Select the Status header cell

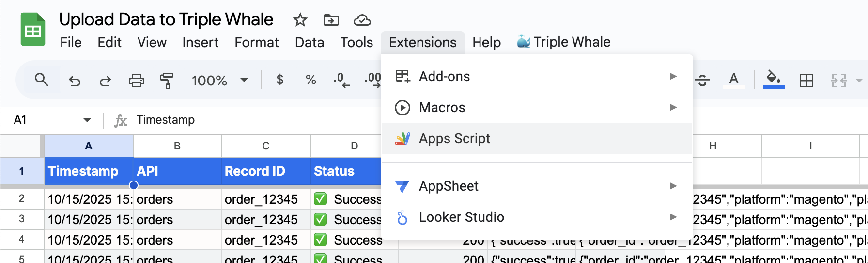346,171
